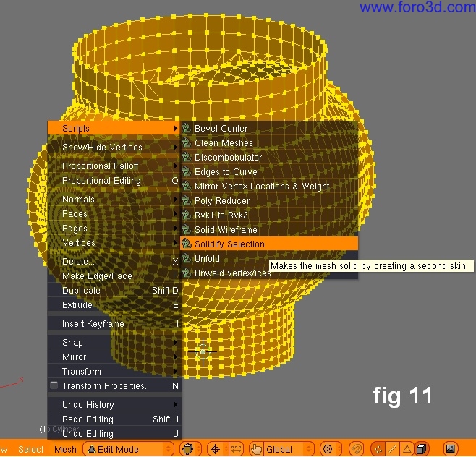Image resolution: width=476 pixels, height=457 pixels.
Task: Choose Make Edge/Face entry
Action: [114, 276]
